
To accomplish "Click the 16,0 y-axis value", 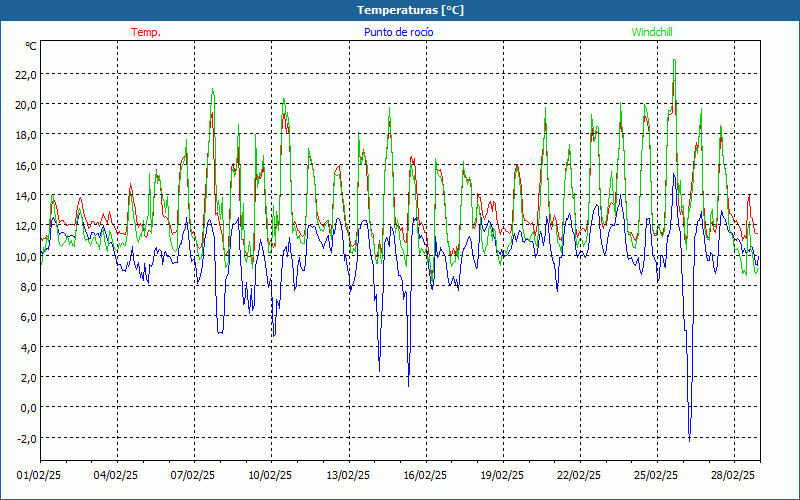I will click(26, 165).
